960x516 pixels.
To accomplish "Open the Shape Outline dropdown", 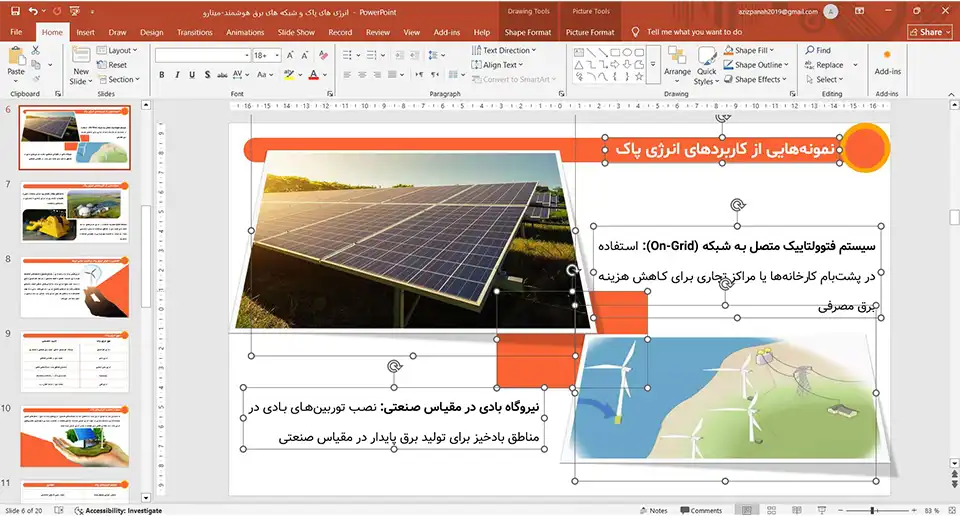I will click(756, 65).
